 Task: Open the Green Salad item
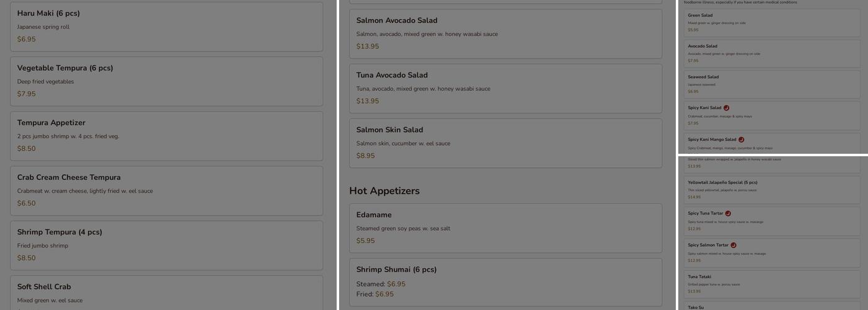click(x=772, y=23)
